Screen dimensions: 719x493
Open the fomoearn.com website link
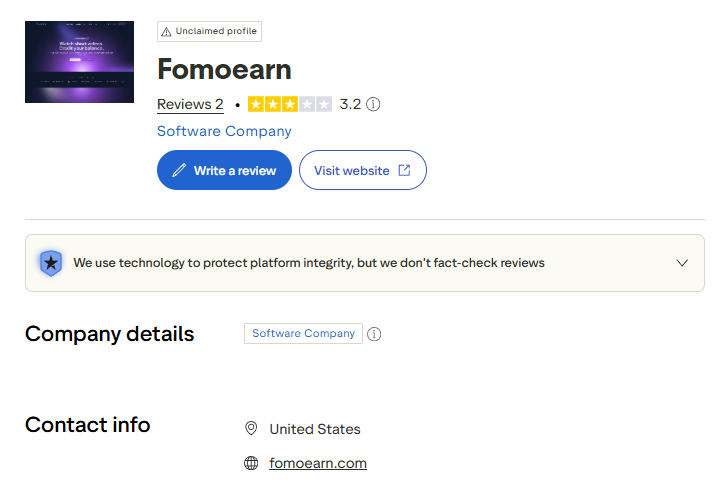pyautogui.click(x=318, y=463)
